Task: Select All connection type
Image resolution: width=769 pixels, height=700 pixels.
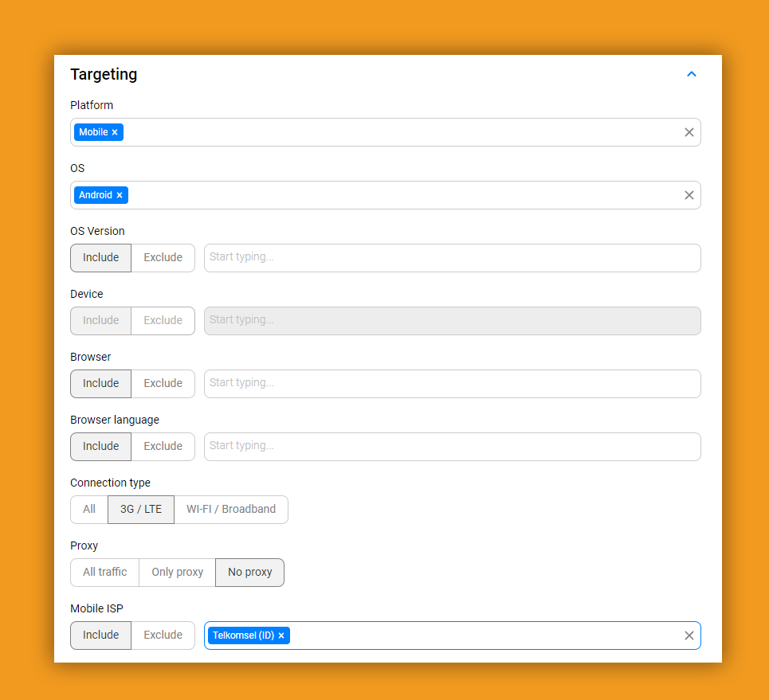Action: click(89, 510)
